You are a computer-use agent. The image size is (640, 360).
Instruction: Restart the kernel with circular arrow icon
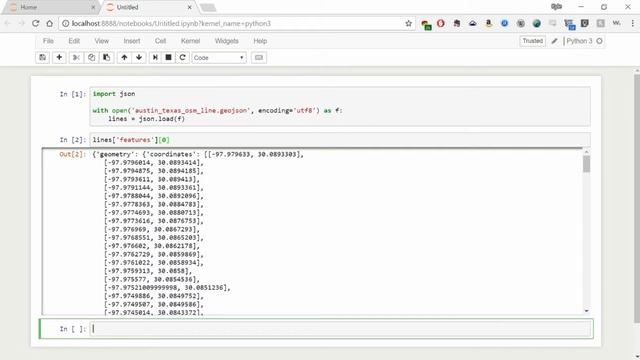pos(182,58)
